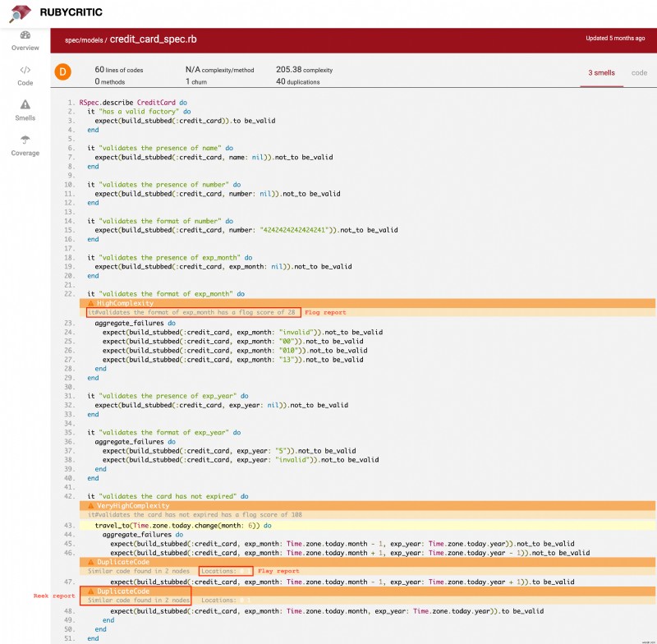Click line 31 'validates the presence of exp_year'
Screen dimensions: 657x644
[x=168, y=396]
